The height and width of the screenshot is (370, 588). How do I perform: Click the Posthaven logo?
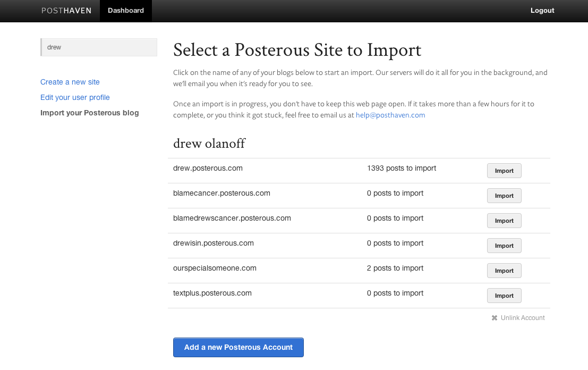[x=66, y=11]
